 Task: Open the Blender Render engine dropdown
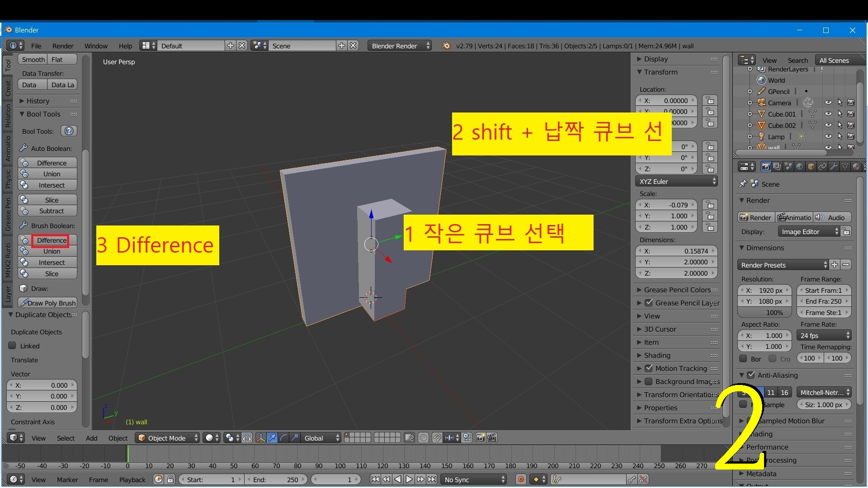(x=399, y=46)
